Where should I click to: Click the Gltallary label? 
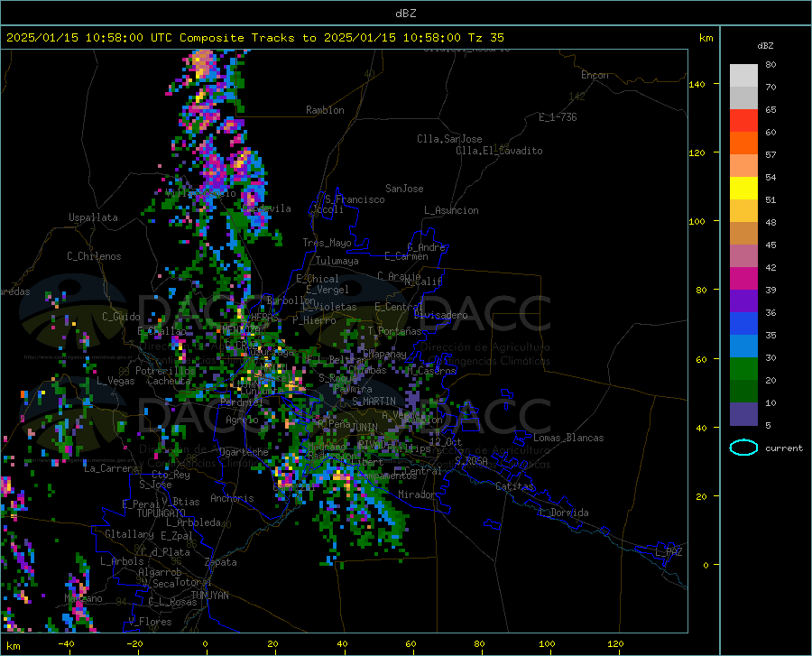129,534
